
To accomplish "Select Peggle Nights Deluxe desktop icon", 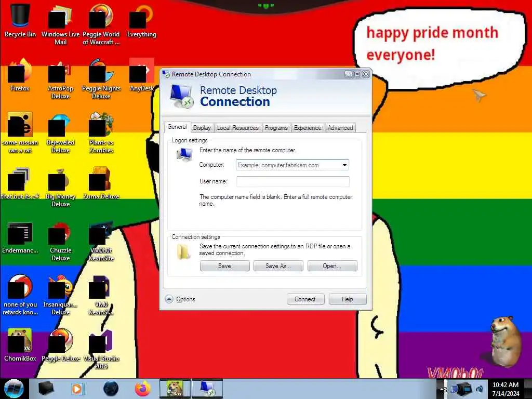I will (101, 78).
